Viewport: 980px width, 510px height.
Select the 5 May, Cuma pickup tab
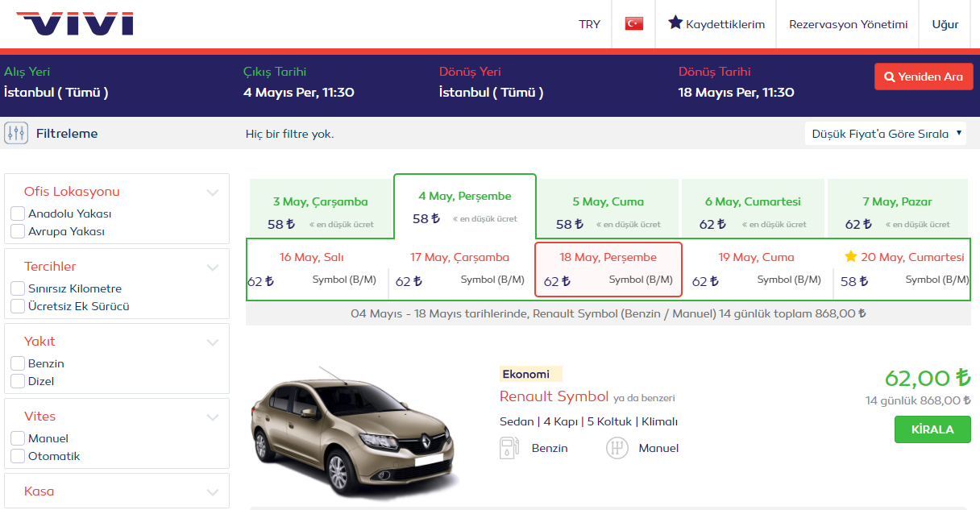(608, 209)
